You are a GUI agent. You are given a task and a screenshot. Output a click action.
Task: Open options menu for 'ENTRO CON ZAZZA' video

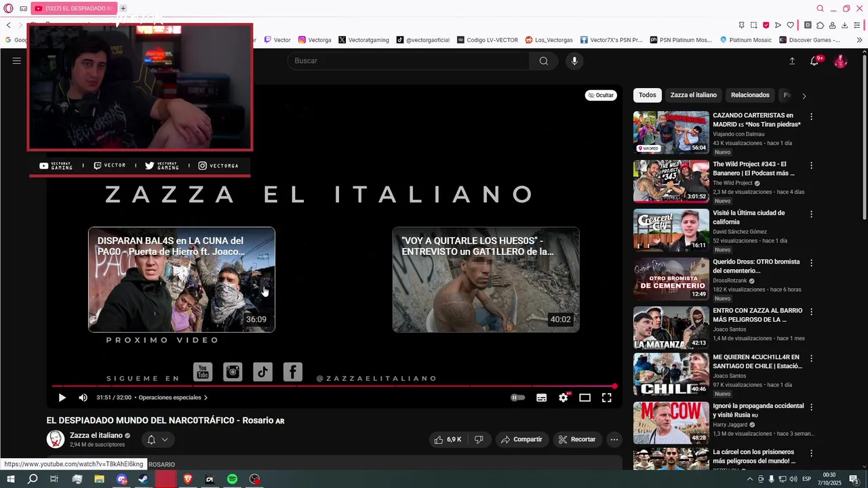(x=811, y=312)
